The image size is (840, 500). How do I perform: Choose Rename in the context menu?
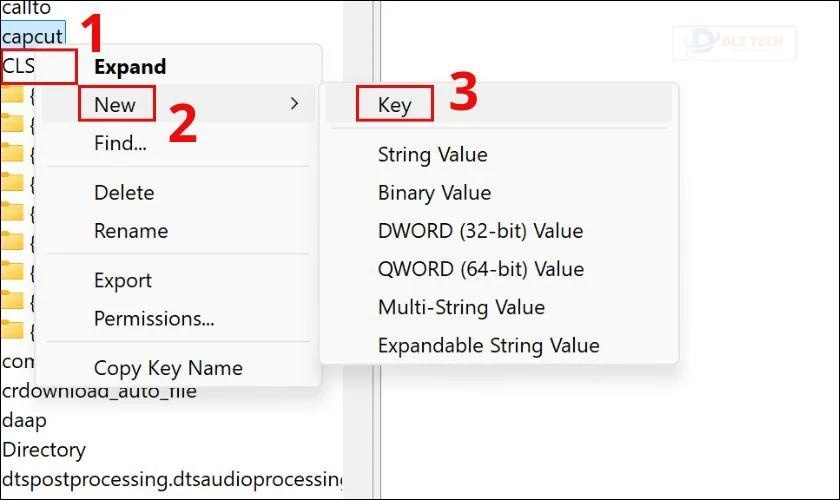click(131, 231)
